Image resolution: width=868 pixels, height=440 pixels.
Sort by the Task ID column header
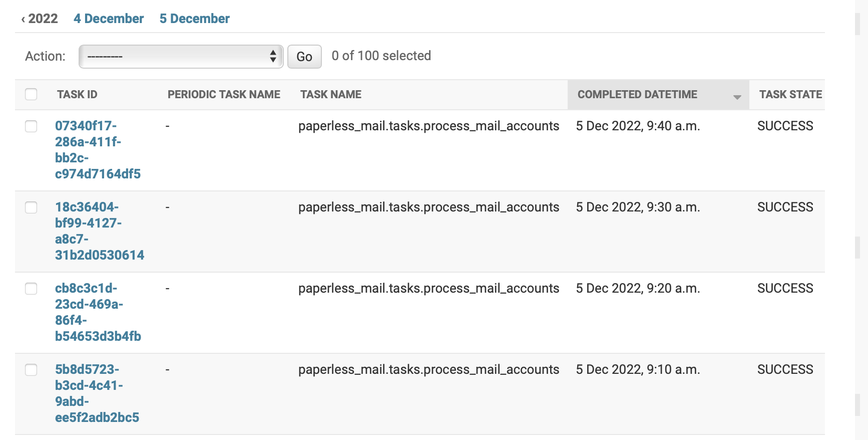77,94
